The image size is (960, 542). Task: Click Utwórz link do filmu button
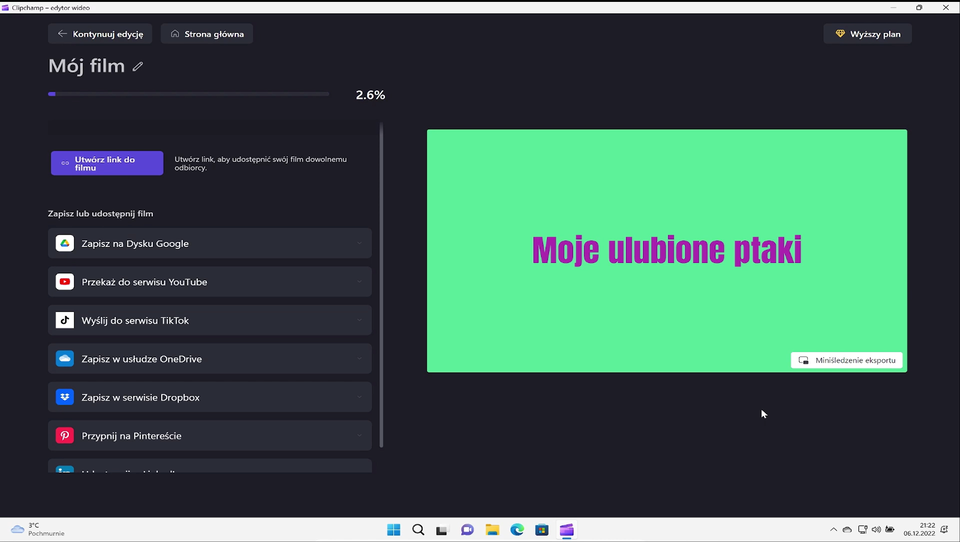107,163
